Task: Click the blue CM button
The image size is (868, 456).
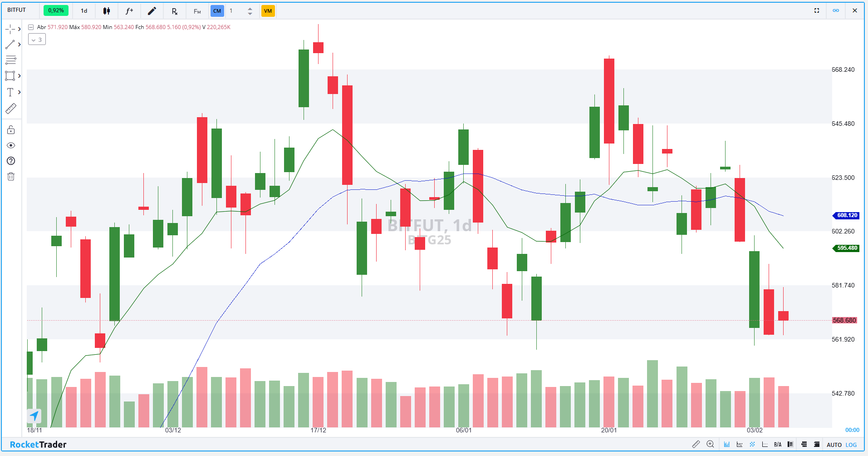Action: click(x=217, y=11)
